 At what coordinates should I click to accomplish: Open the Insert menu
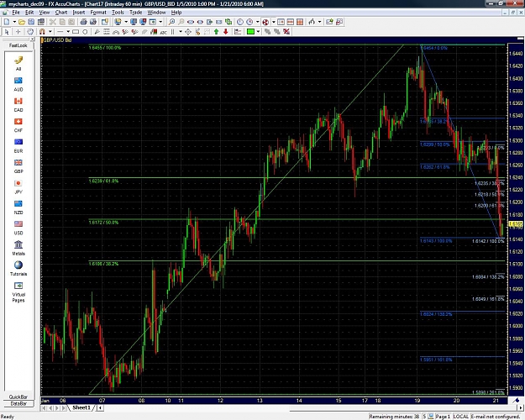[x=79, y=13]
